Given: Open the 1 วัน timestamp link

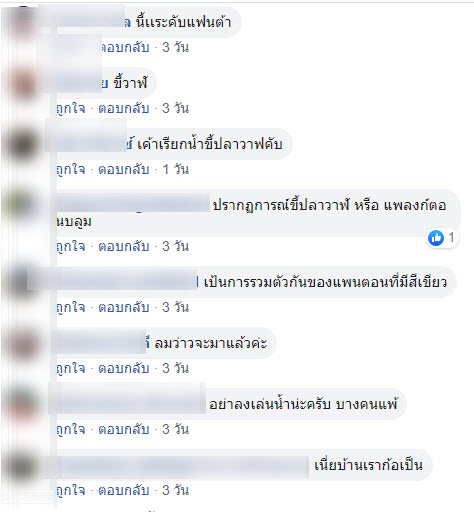Looking at the screenshot, I should (x=176, y=170).
